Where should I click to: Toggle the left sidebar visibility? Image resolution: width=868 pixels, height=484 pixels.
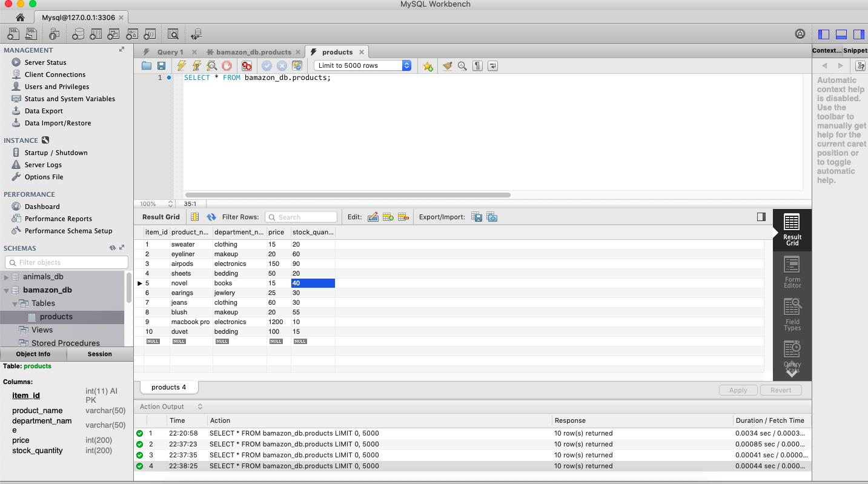[x=824, y=34]
